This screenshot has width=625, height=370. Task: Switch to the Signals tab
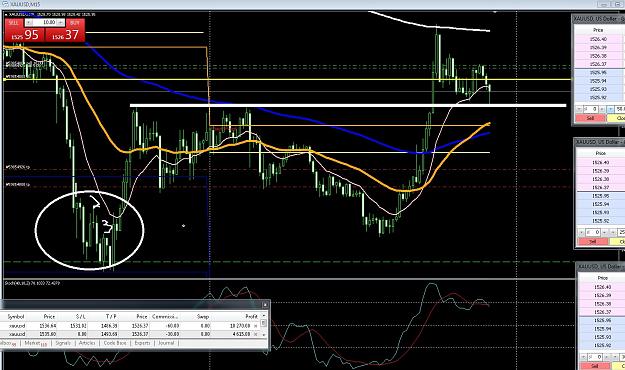click(x=63, y=343)
